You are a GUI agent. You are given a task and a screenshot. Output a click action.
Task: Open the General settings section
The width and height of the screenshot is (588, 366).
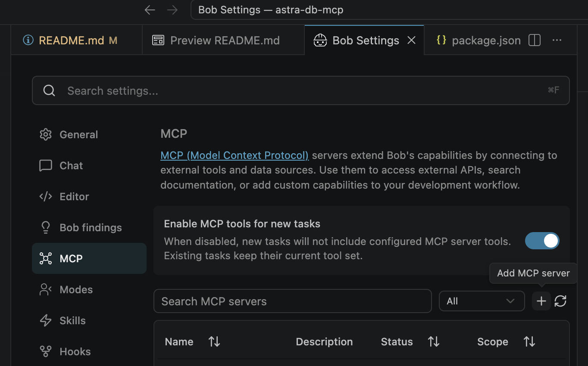89,134
